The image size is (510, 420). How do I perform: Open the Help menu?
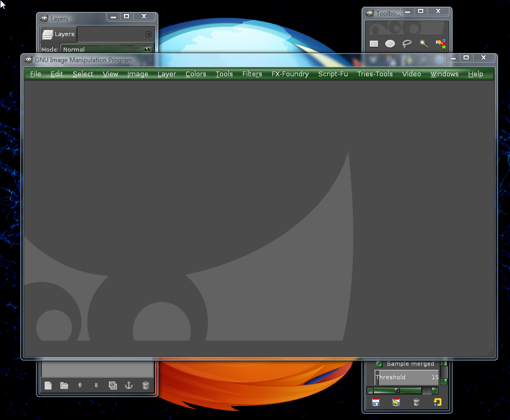coord(476,74)
